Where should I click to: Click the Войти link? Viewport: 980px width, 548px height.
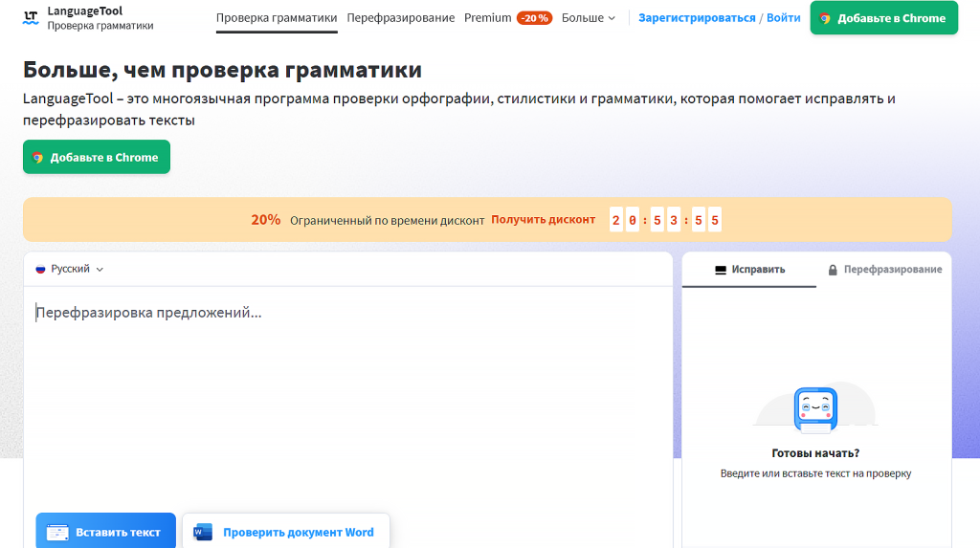783,18
